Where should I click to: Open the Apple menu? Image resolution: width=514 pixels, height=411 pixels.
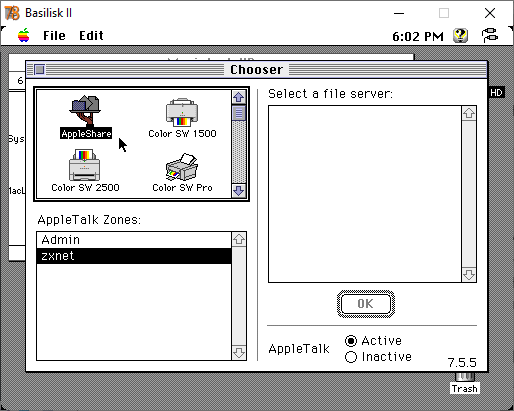(x=24, y=35)
